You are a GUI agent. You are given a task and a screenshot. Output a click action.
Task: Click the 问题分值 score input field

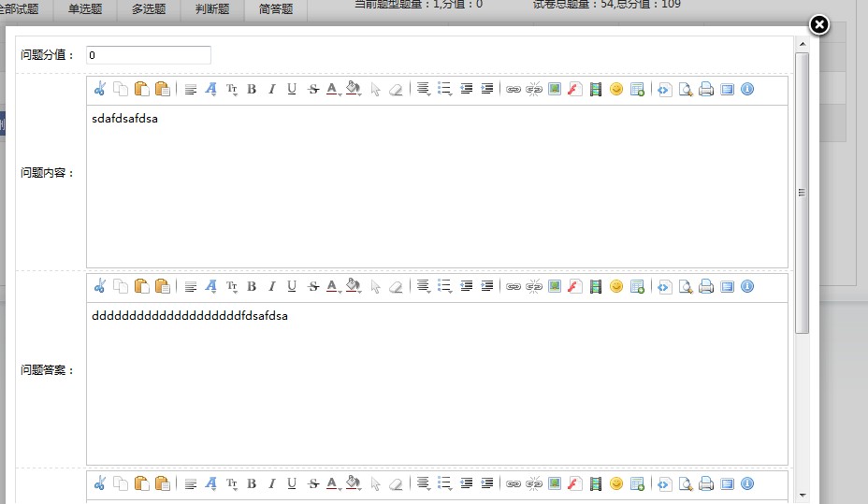(x=149, y=55)
